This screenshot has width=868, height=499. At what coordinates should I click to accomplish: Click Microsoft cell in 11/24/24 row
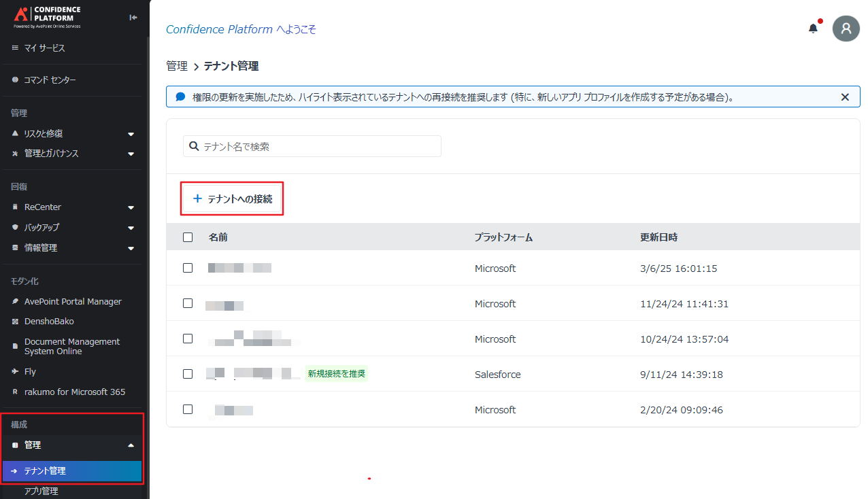(x=495, y=304)
